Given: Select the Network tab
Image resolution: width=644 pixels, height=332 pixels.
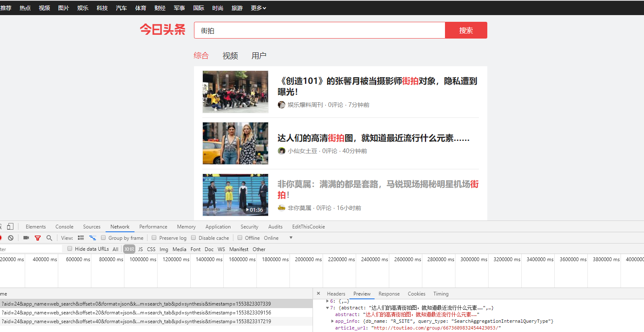Looking at the screenshot, I should pyautogui.click(x=120, y=226).
